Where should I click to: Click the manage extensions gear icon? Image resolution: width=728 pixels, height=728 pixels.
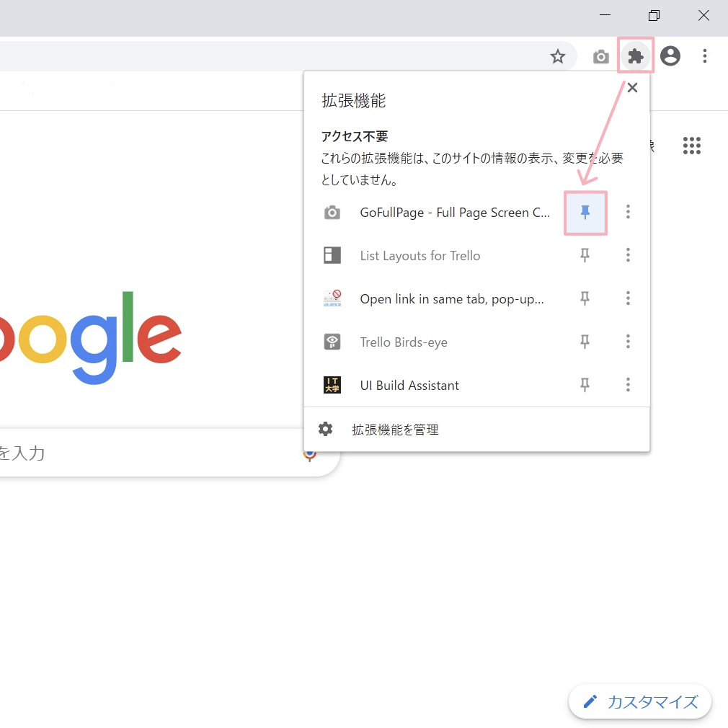coord(325,428)
